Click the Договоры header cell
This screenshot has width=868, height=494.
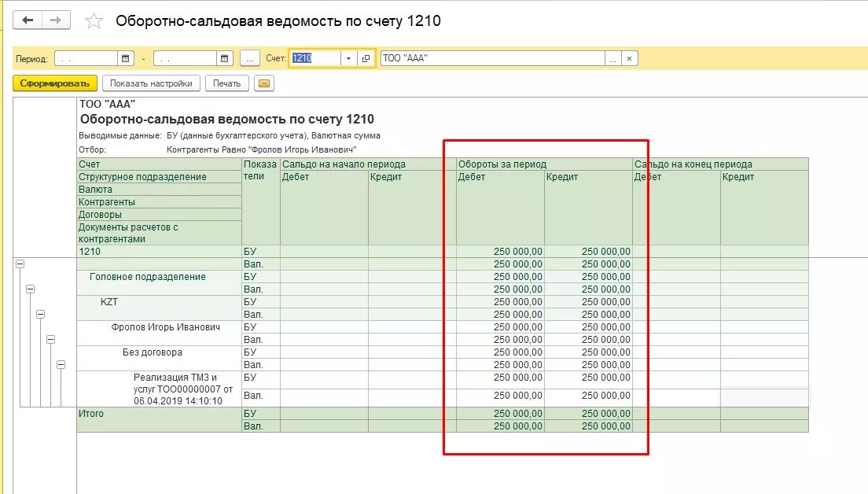tap(160, 214)
